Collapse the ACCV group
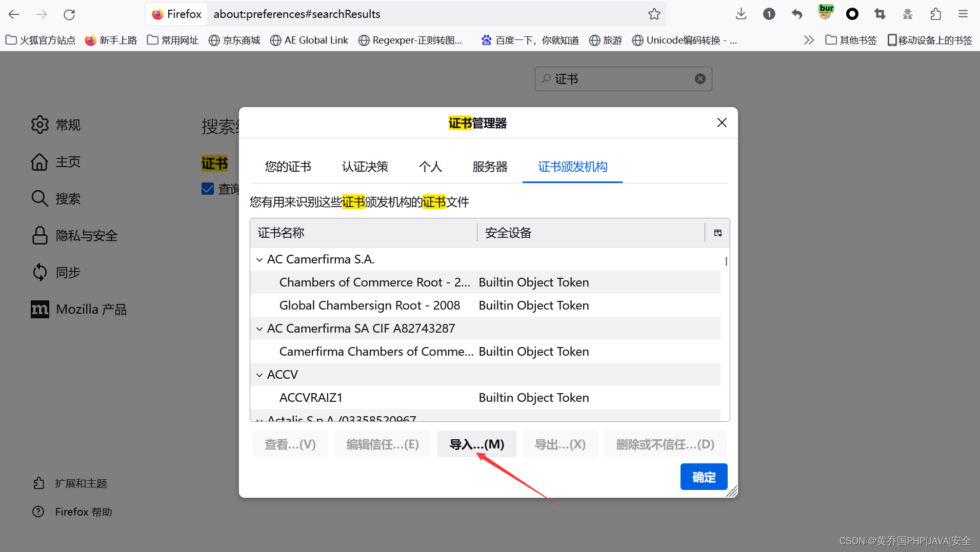This screenshot has width=980, height=552. click(259, 375)
